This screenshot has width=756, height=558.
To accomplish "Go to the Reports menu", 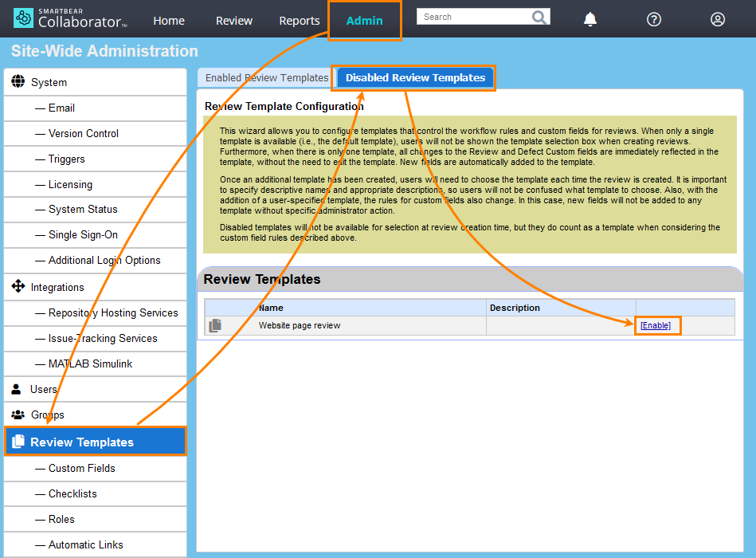I will click(x=300, y=21).
